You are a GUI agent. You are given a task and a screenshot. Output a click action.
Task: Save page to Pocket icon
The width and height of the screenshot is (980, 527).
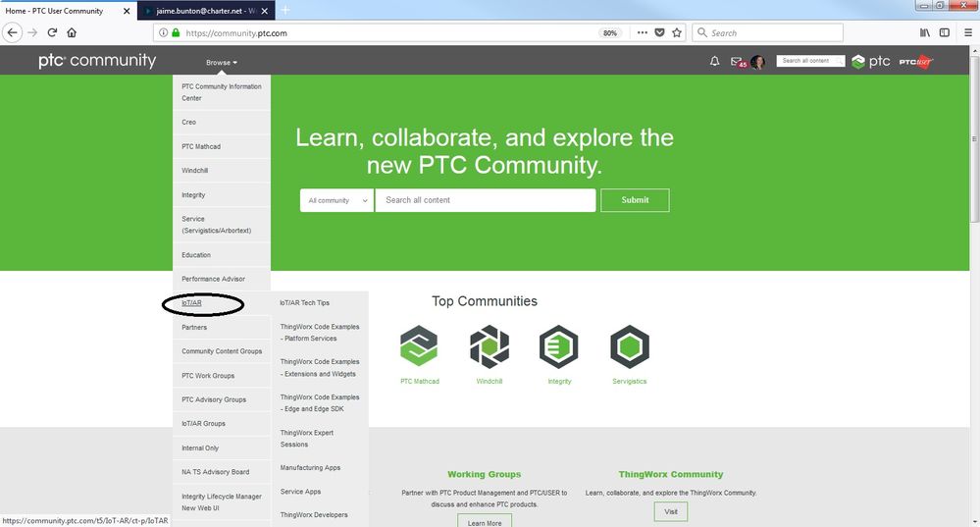pyautogui.click(x=659, y=32)
